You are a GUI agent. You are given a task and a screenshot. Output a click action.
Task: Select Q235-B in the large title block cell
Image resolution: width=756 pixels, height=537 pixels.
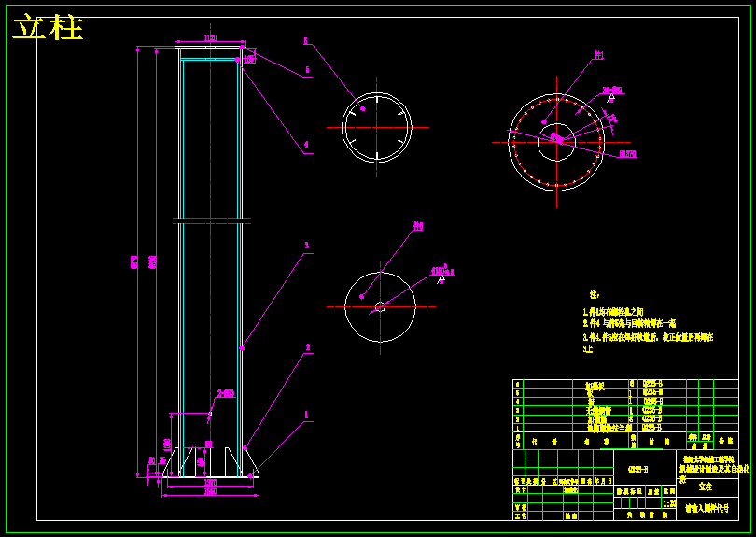(637, 469)
